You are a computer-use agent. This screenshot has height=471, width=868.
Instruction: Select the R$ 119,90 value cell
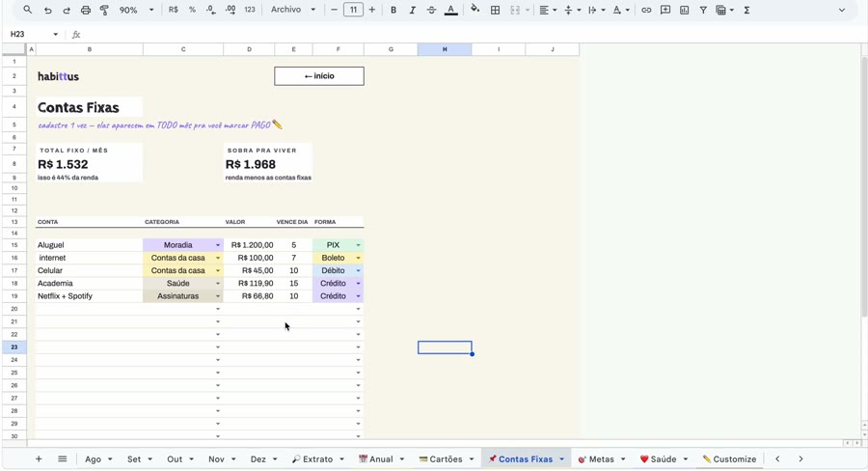(249, 283)
